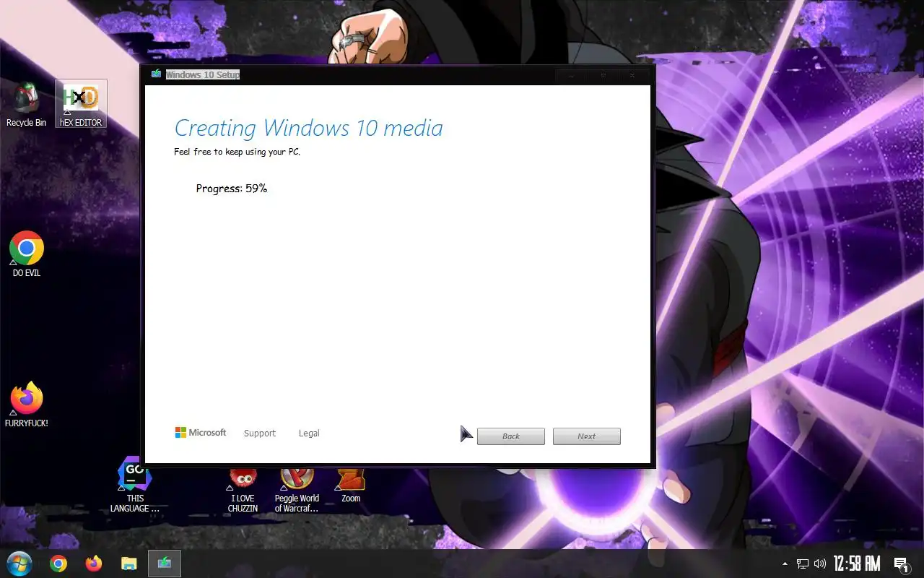This screenshot has width=924, height=578.
Task: Open the Legal link
Action: point(309,433)
